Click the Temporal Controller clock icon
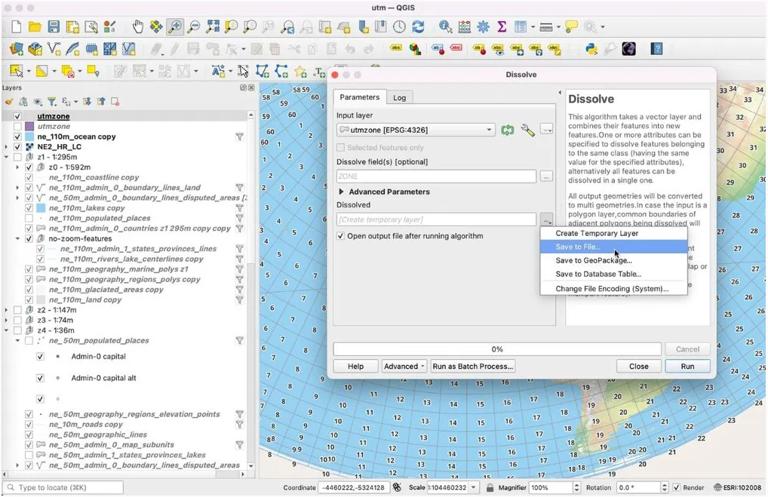 click(399, 26)
